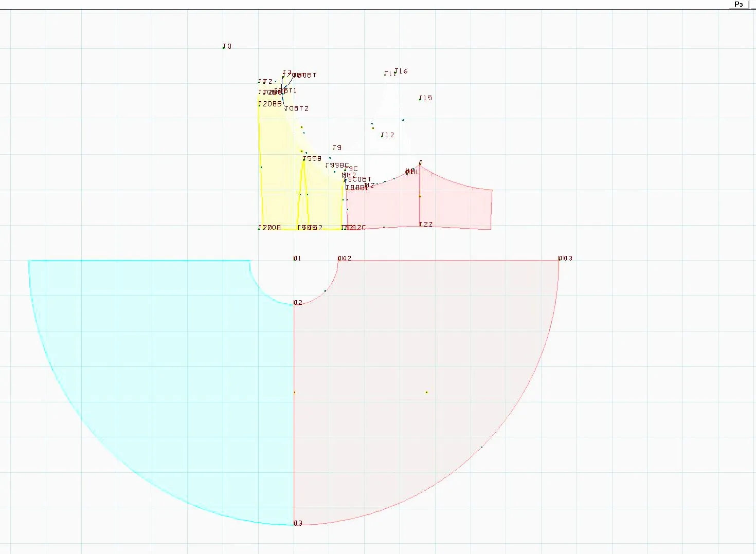Click point T22 on pink bodice
Viewport: 756px width, 554px height.
click(425, 224)
